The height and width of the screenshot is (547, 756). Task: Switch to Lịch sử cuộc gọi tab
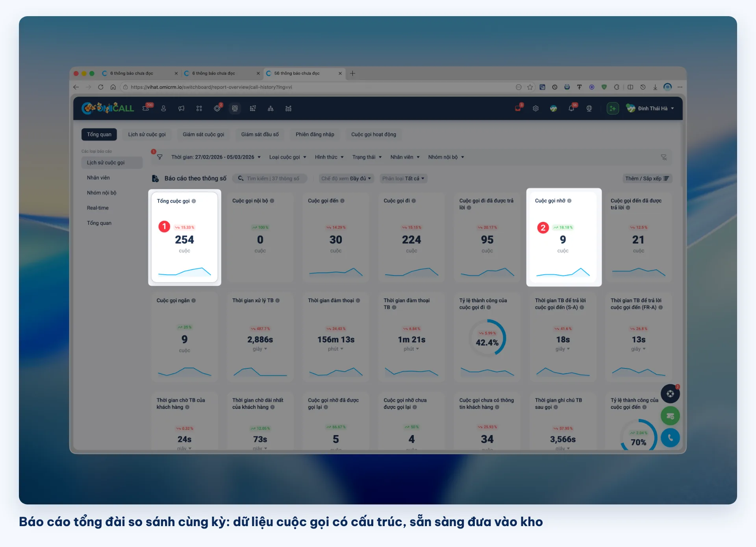coord(147,134)
